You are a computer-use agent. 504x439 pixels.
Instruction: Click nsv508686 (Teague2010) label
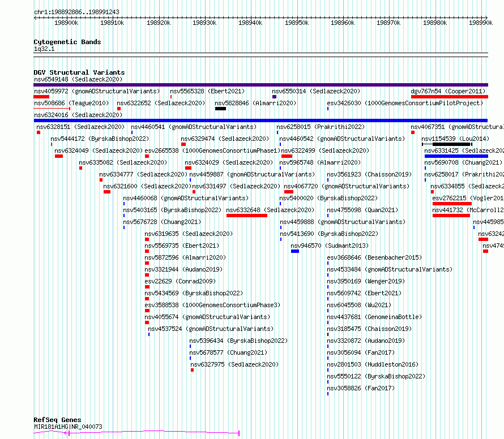click(x=71, y=103)
